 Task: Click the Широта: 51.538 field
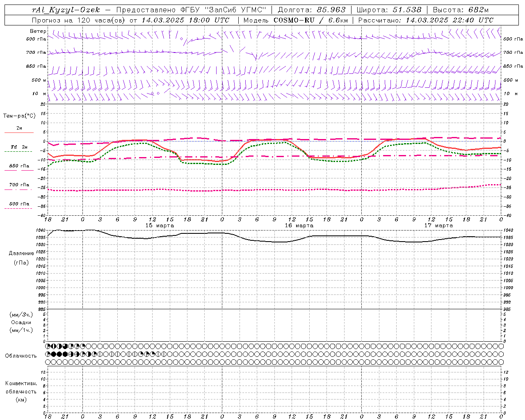pos(389,10)
